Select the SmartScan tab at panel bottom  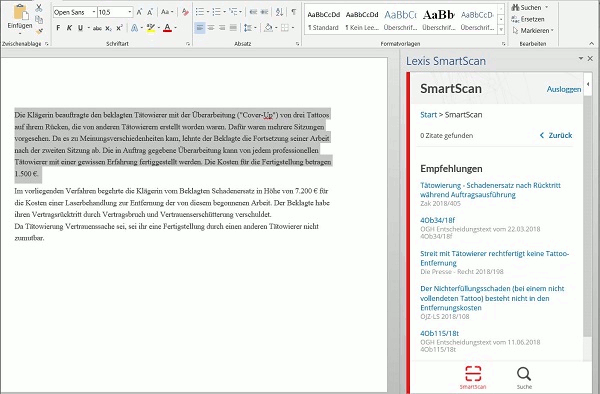coord(473,378)
